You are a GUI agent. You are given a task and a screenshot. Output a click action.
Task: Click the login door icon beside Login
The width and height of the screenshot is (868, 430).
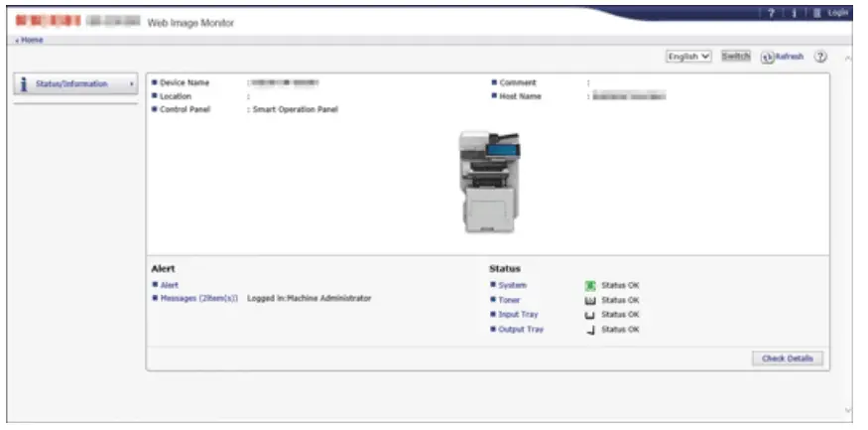click(x=817, y=13)
